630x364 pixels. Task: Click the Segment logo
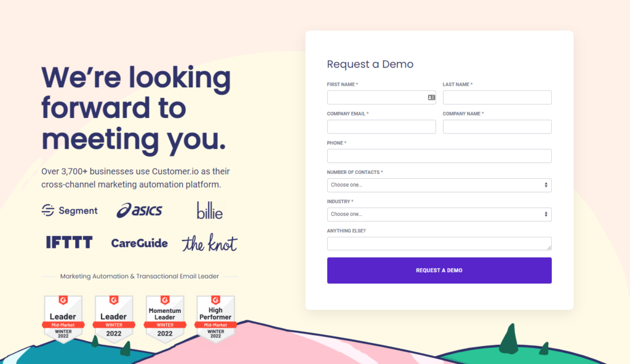70,211
